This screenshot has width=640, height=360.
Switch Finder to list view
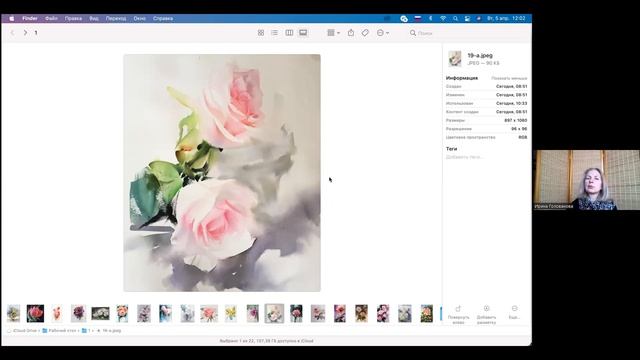pos(274,33)
